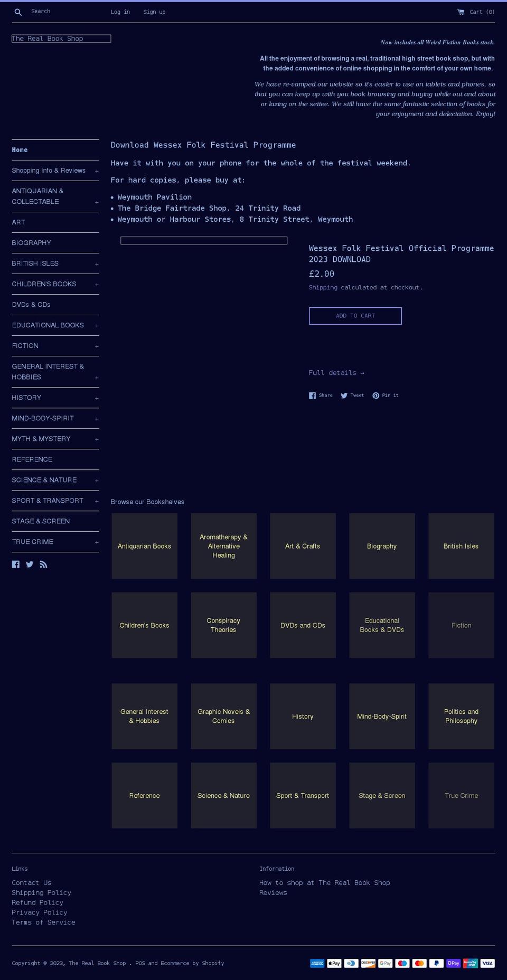
Task: Expand General Interest & Hobbies plus
Action: coord(97,378)
